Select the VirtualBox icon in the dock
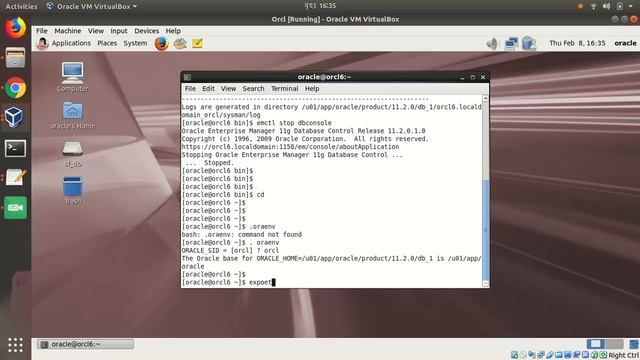 pos(14,118)
